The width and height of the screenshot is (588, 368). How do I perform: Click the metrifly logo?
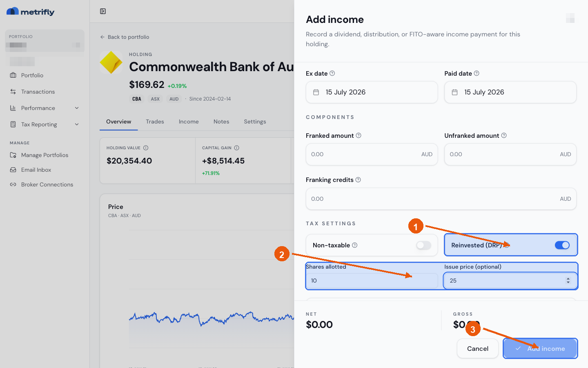[31, 11]
